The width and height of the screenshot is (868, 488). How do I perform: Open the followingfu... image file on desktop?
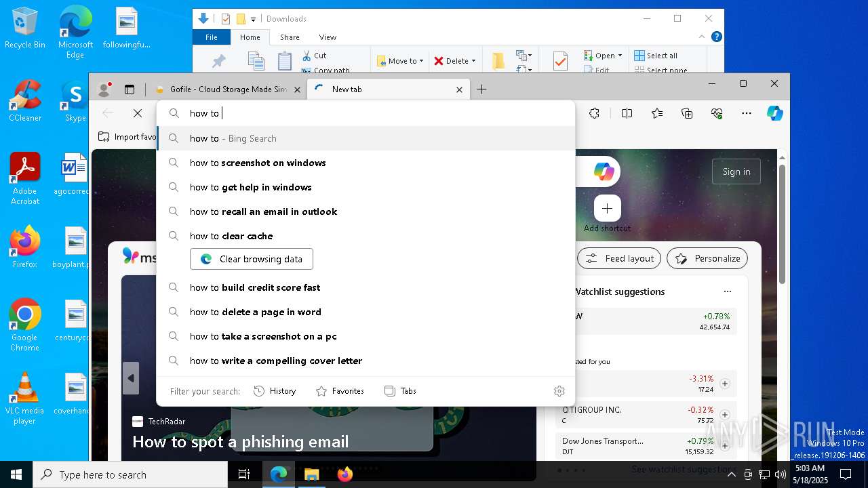pyautogui.click(x=127, y=28)
